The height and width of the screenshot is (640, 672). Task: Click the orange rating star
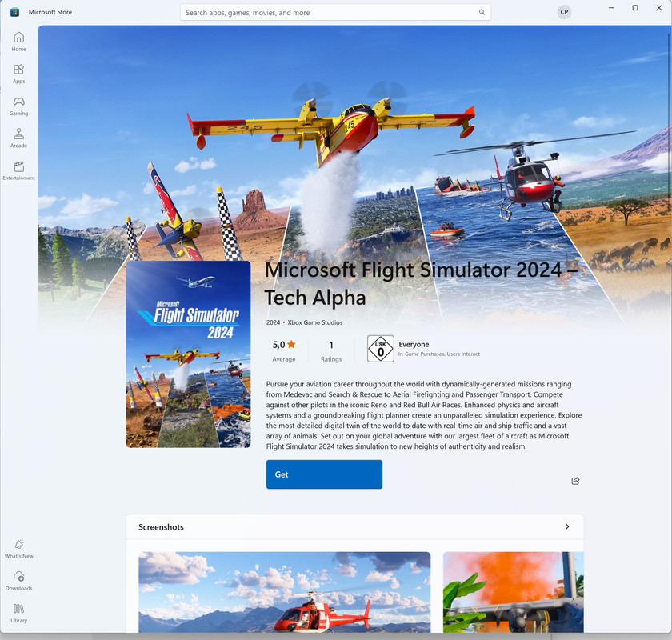(291, 344)
